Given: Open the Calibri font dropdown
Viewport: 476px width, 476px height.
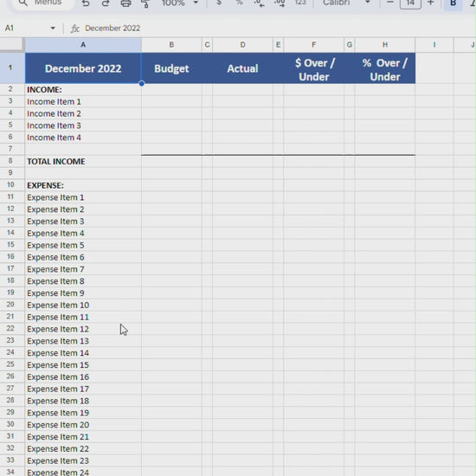Looking at the screenshot, I should (346, 3).
